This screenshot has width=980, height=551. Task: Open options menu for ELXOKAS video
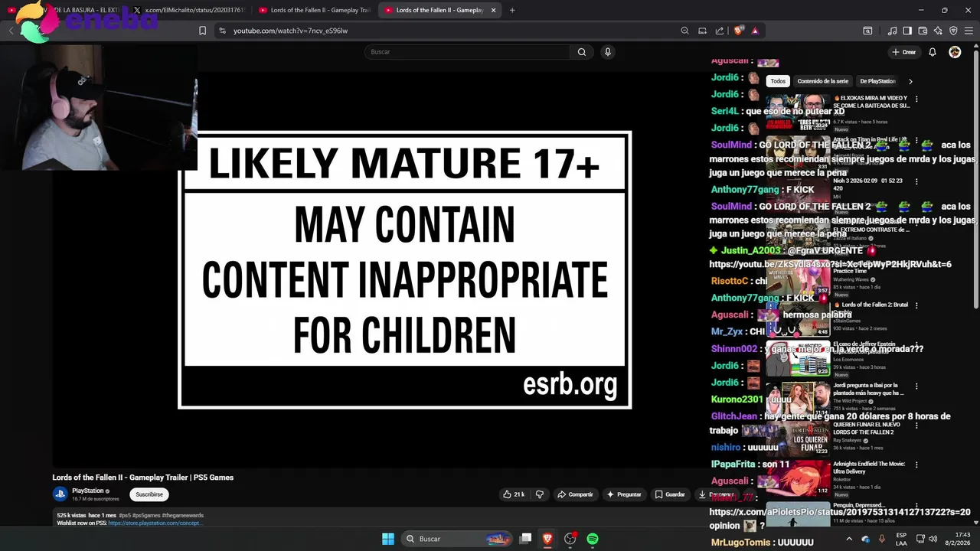[x=916, y=99]
